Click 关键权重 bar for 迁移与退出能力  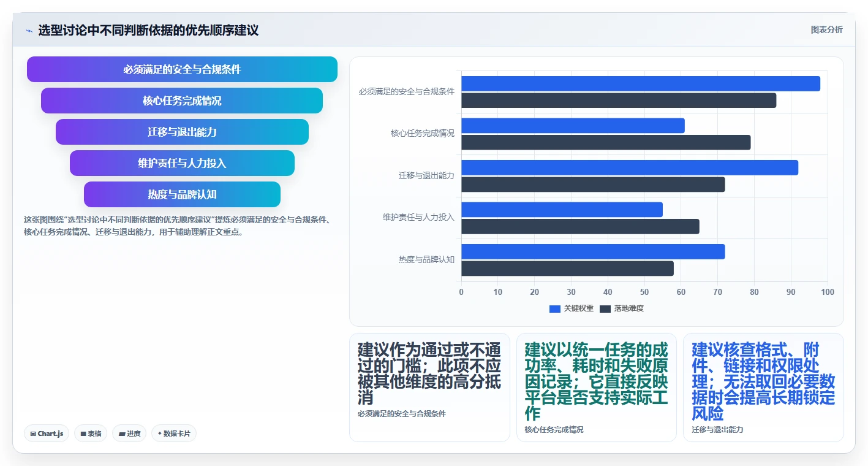coord(630,167)
